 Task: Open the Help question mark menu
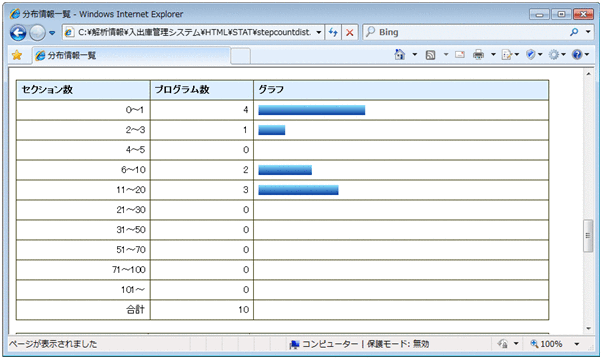click(x=580, y=55)
